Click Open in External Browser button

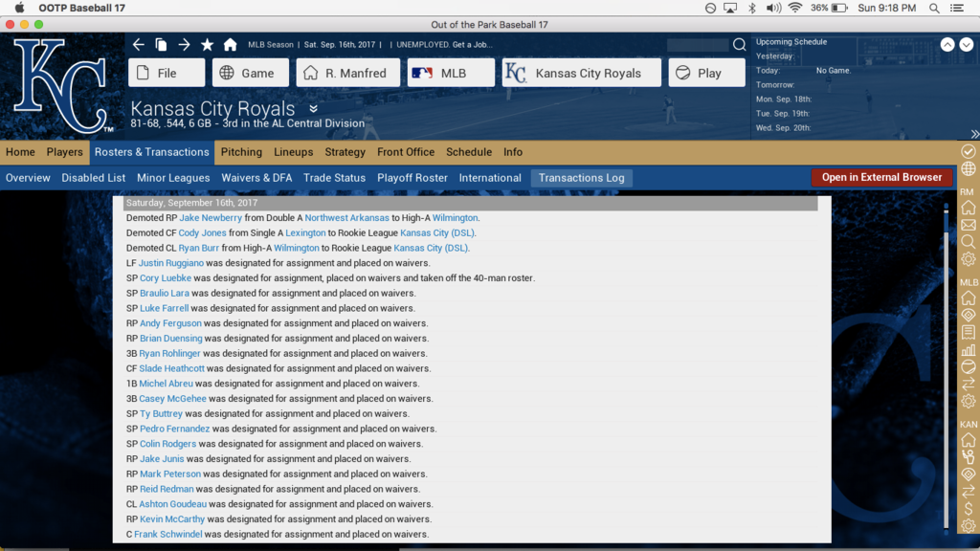pyautogui.click(x=881, y=177)
